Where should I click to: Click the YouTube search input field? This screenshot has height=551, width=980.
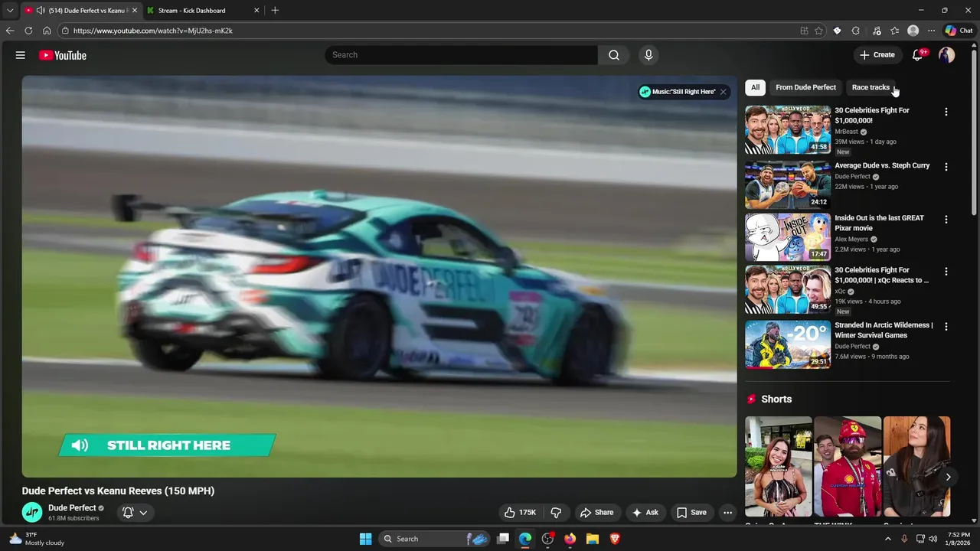click(462, 55)
